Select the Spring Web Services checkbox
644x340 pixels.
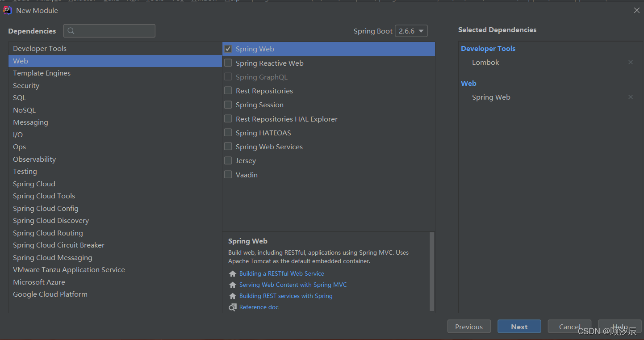(228, 147)
